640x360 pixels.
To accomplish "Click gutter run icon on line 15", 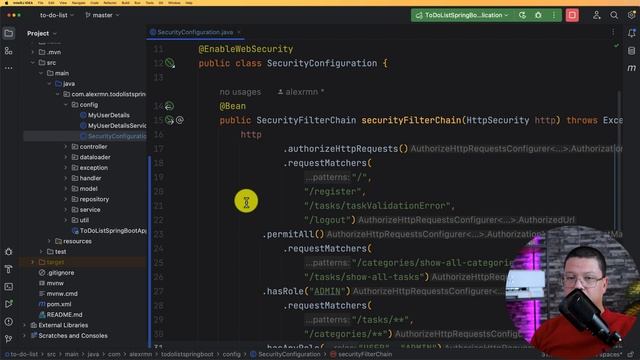I will pos(169,120).
